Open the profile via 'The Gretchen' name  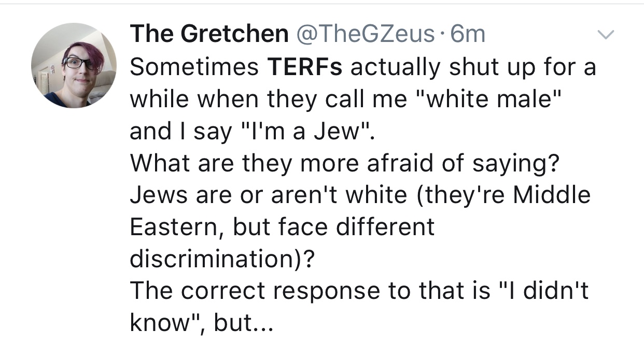point(209,35)
